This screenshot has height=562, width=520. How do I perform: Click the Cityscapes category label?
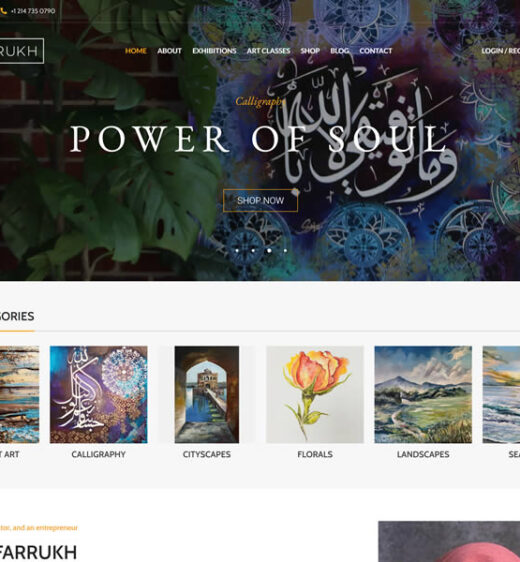tap(207, 454)
